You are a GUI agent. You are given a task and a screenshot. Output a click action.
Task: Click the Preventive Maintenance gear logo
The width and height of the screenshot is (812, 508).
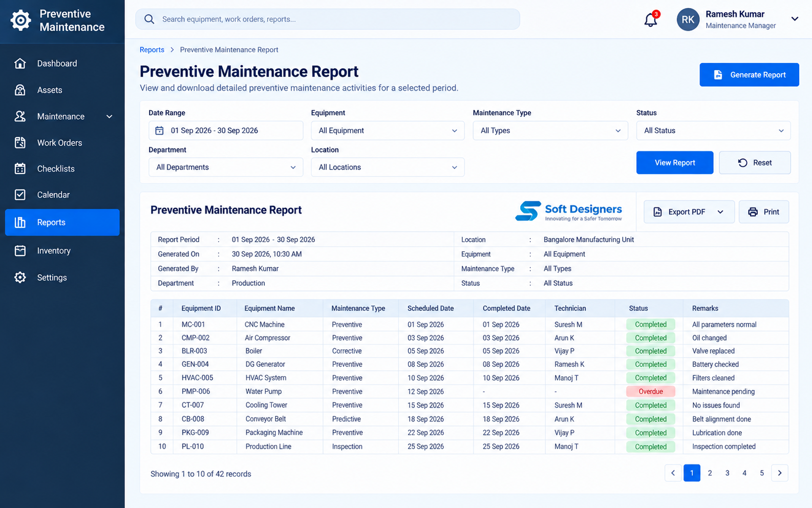[20, 20]
